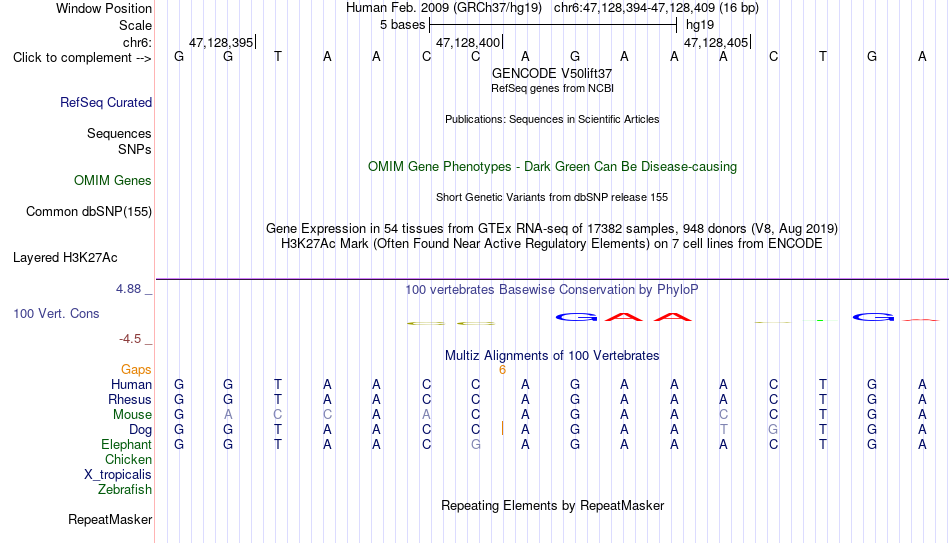
Task: Click 'Short Genetic Variants from dbSNP release 155'
Action: [552, 198]
